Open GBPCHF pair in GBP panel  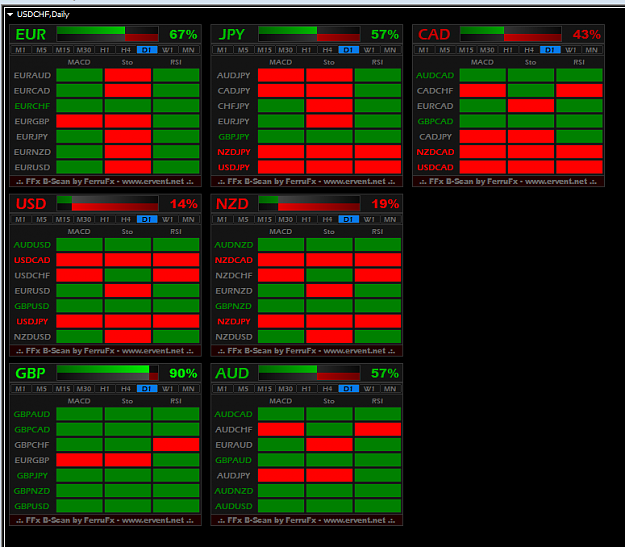[32, 445]
